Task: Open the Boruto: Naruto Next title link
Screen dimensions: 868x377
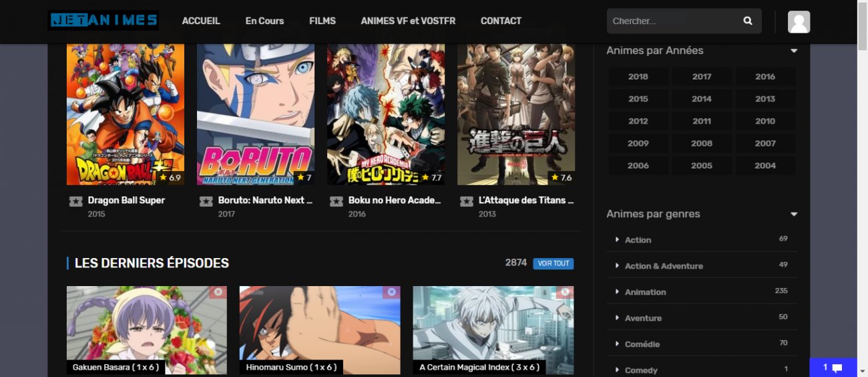Action: click(266, 201)
